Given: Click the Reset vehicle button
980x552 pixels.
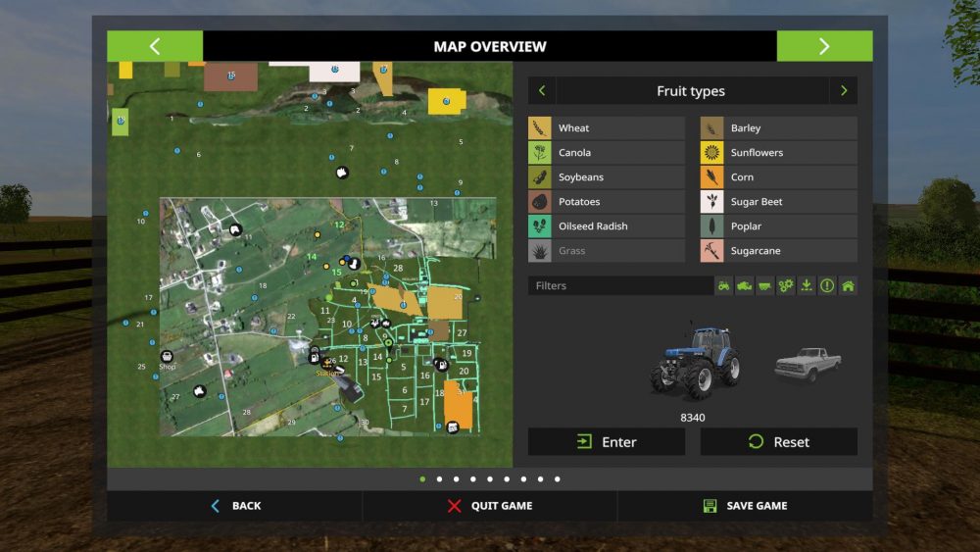Looking at the screenshot, I should (778, 442).
